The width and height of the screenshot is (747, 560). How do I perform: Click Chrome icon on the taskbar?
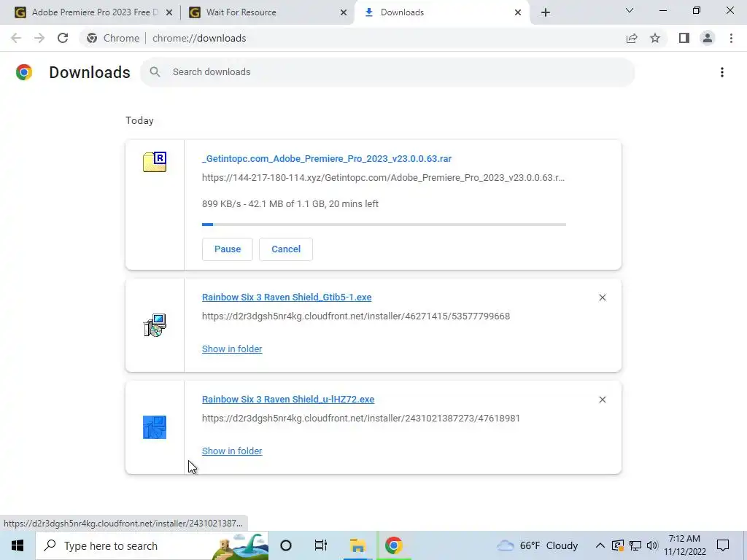click(x=393, y=545)
